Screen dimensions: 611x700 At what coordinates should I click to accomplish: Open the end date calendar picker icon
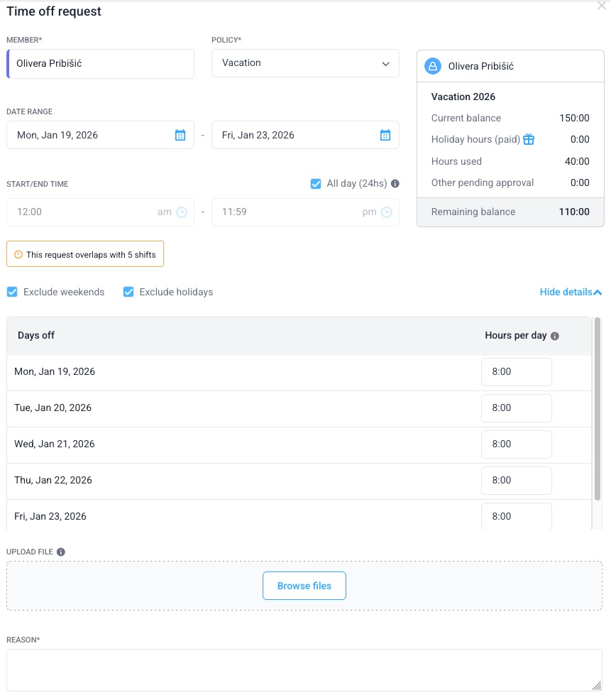coord(385,135)
